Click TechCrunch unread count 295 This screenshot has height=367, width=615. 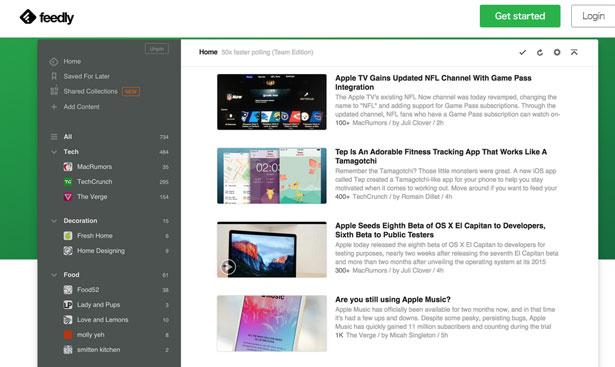(x=164, y=182)
